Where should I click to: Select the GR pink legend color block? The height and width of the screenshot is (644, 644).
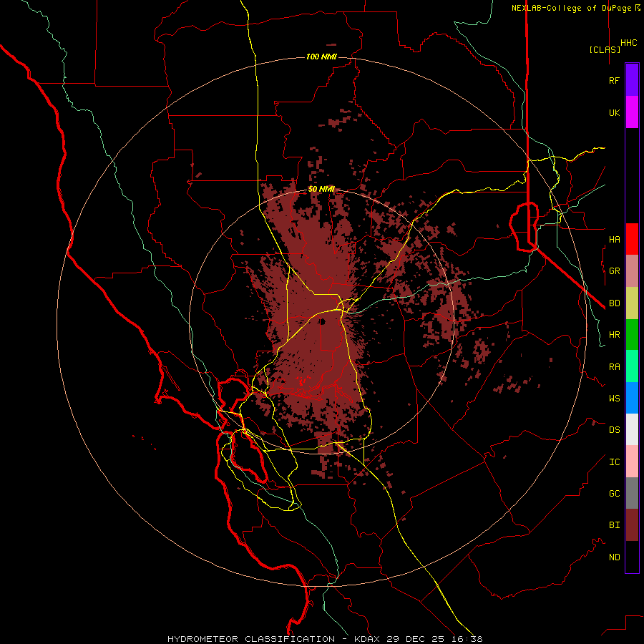click(x=632, y=271)
